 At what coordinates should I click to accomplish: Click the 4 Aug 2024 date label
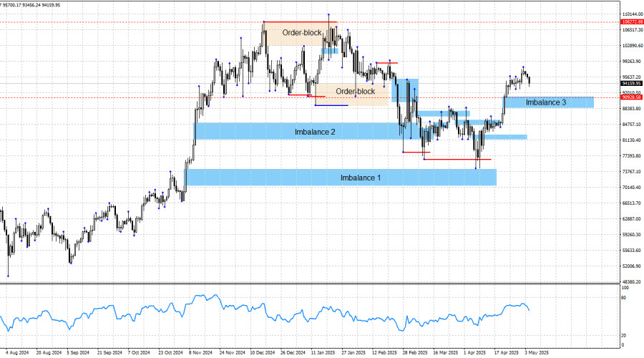tap(17, 353)
